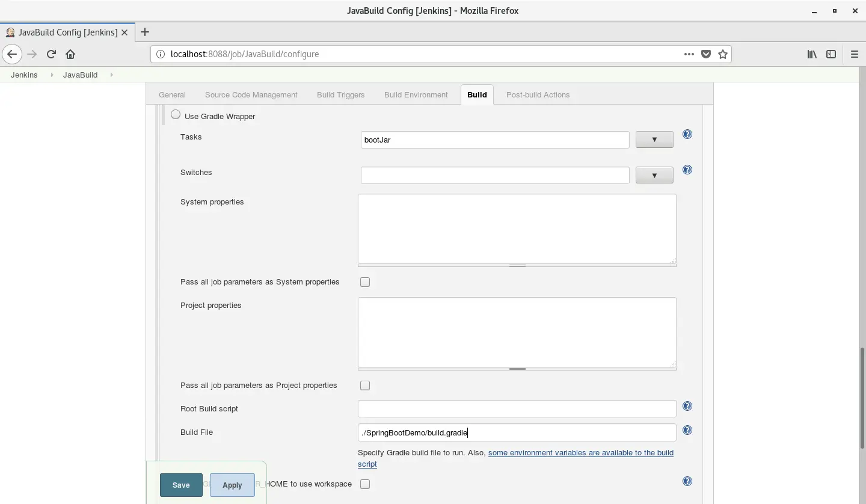Open the JavaBuild breadcrumb link

click(x=80, y=75)
